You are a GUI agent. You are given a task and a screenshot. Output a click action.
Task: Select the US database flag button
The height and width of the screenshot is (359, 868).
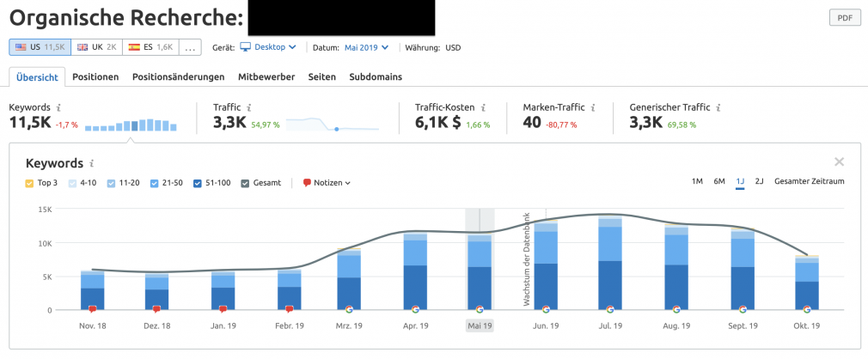tap(40, 47)
